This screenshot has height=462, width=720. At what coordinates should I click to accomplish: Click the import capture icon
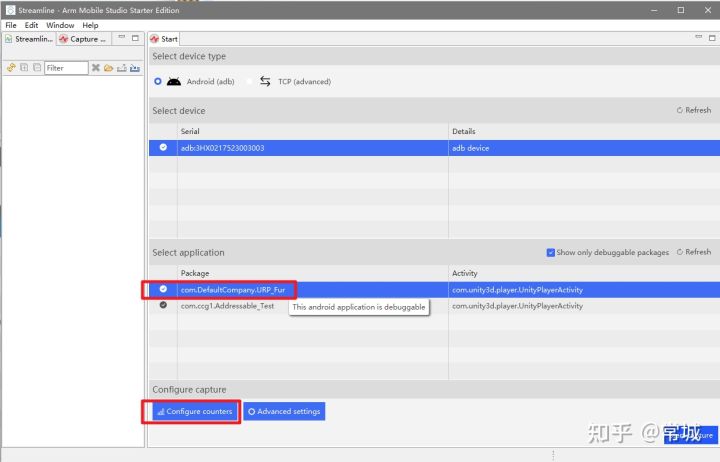point(135,68)
